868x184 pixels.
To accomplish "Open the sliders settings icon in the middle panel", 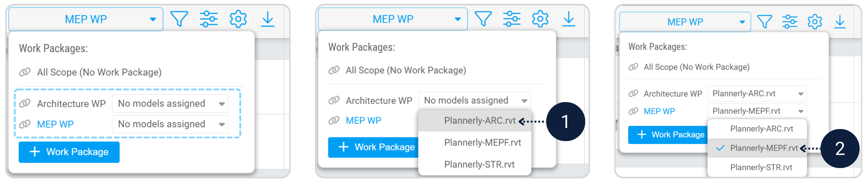I will click(x=511, y=19).
